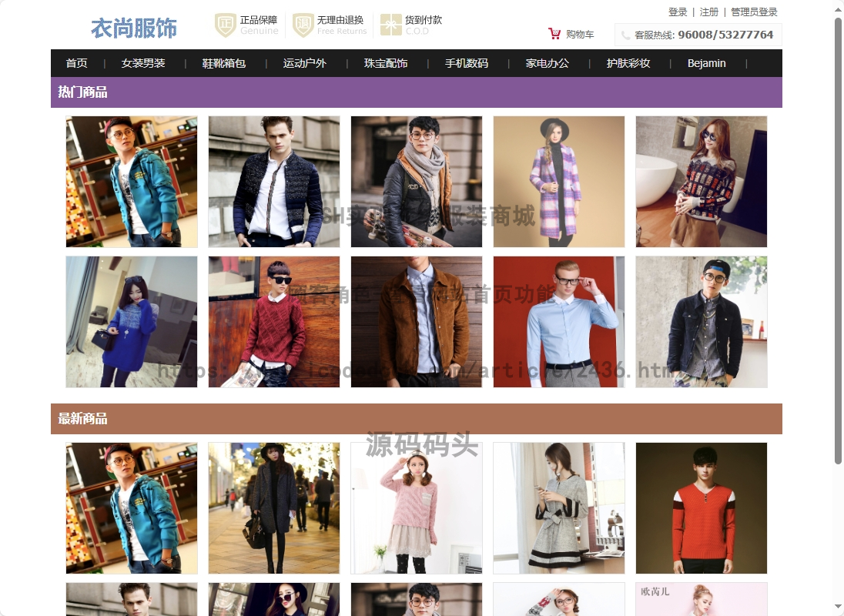Open the shopping cart icon
This screenshot has width=844, height=616.
click(x=554, y=34)
